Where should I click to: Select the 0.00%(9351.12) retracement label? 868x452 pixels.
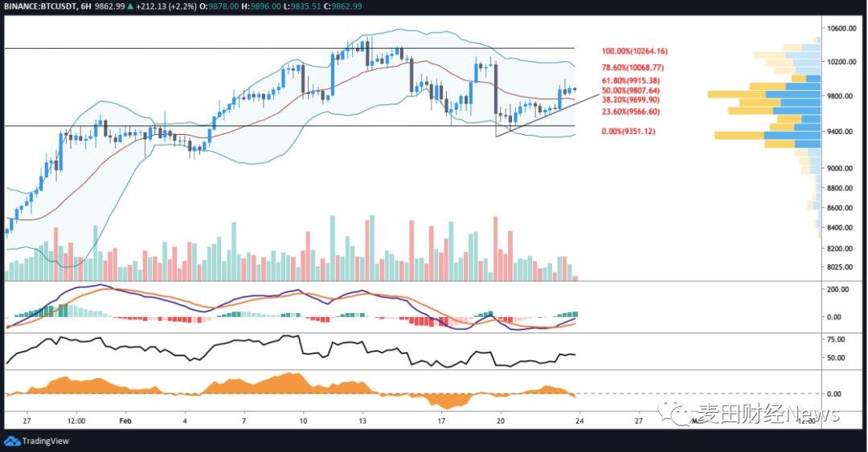(628, 131)
